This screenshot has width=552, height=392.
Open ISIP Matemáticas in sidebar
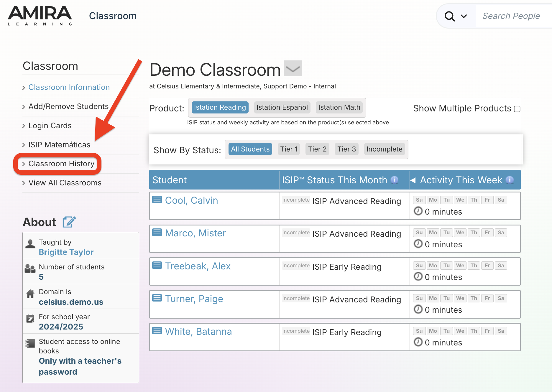click(x=59, y=145)
